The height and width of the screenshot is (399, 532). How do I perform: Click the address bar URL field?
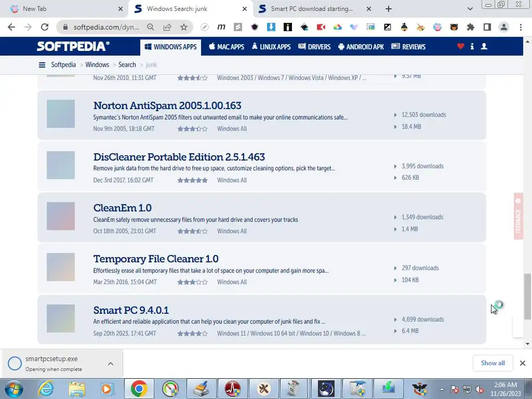[106, 27]
